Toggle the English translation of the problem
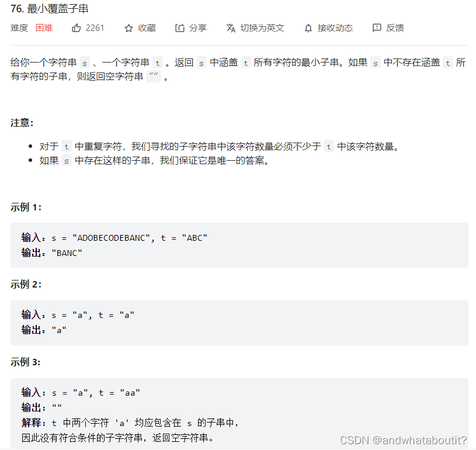 pos(255,27)
